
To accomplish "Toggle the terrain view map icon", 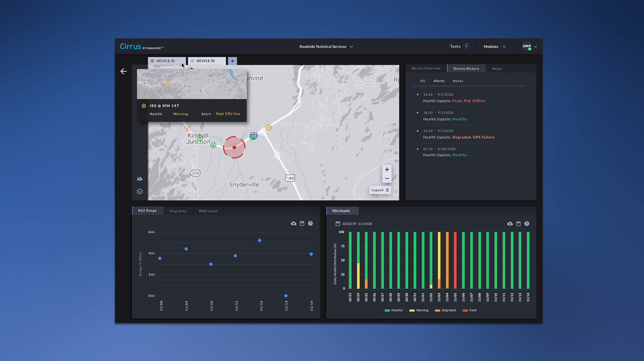I will [140, 179].
